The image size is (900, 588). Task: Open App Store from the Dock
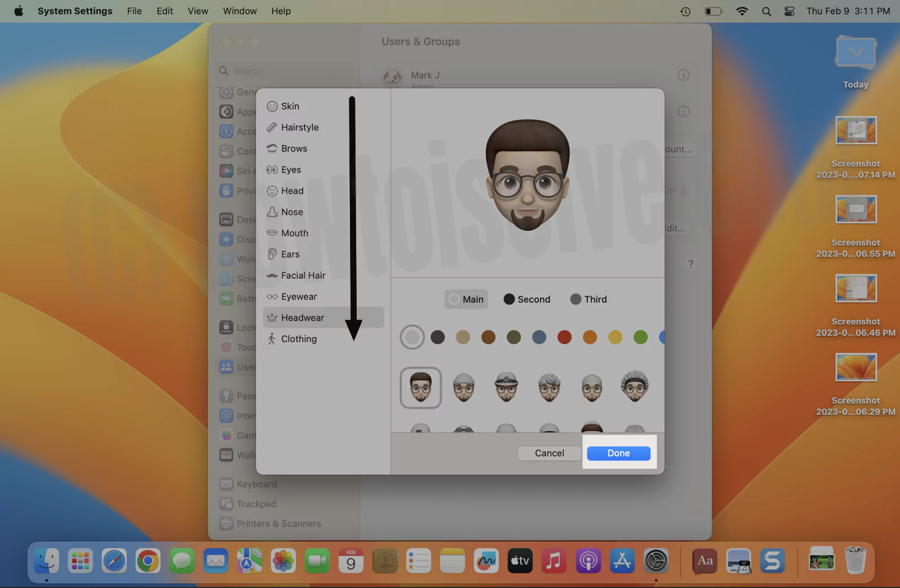pyautogui.click(x=622, y=561)
